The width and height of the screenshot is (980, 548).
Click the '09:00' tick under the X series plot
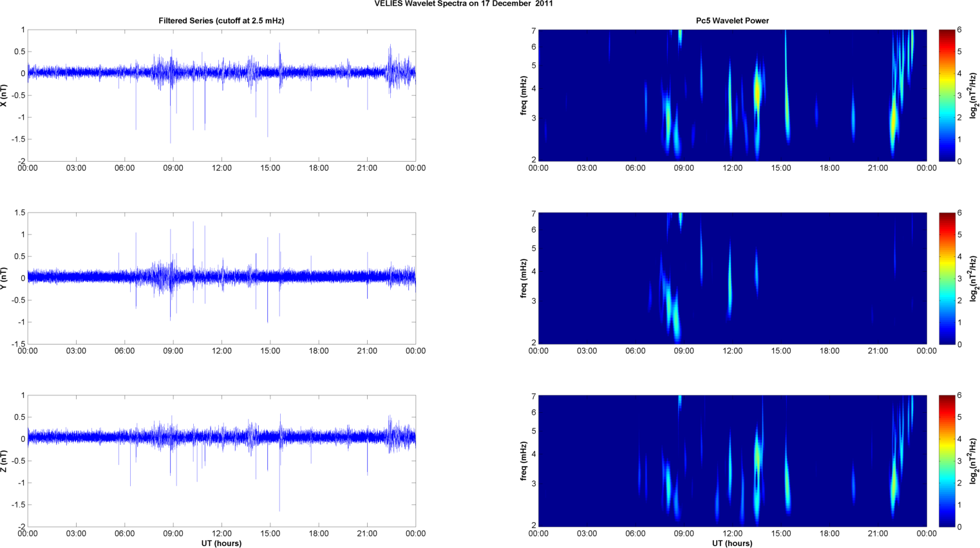click(173, 168)
